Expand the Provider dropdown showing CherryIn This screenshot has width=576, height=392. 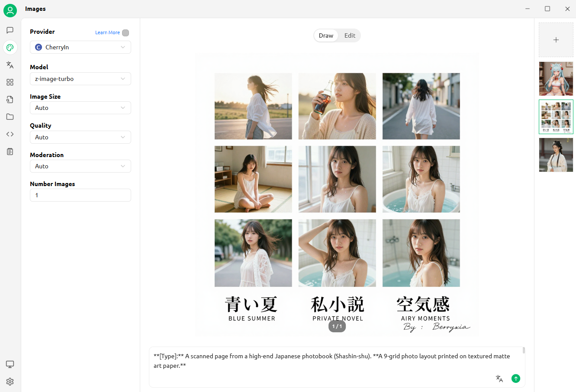tap(80, 47)
